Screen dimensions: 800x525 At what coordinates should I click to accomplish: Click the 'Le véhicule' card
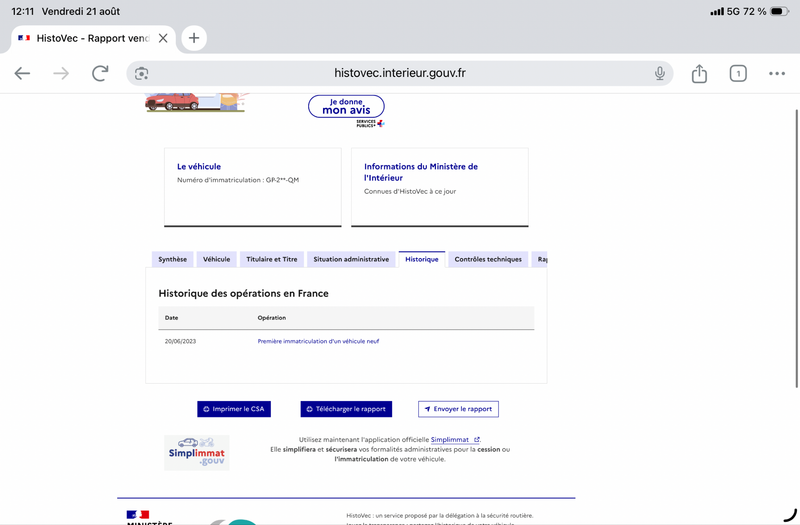click(x=253, y=187)
